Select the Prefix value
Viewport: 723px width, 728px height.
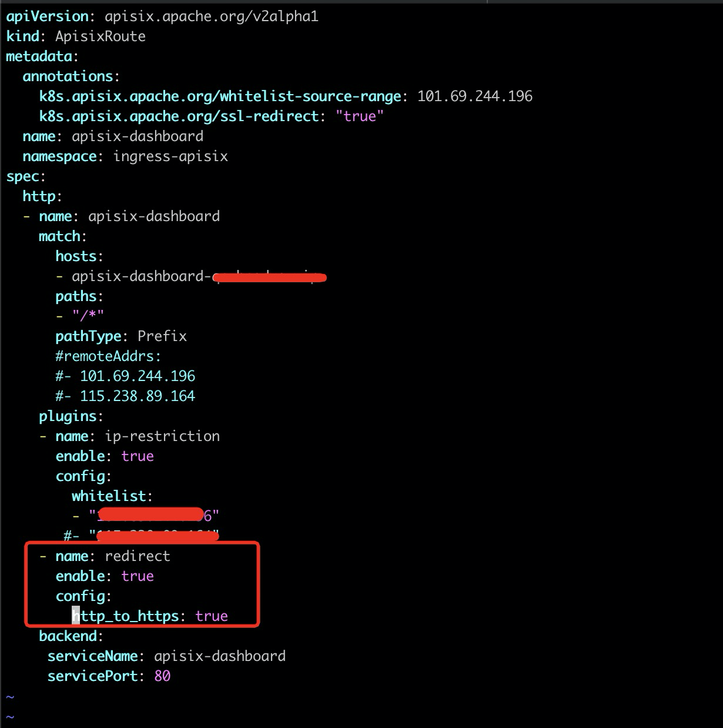(162, 336)
